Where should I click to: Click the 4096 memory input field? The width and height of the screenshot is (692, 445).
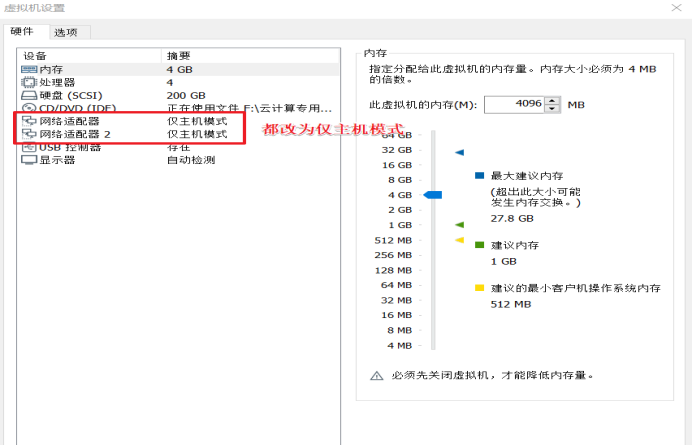[514, 105]
